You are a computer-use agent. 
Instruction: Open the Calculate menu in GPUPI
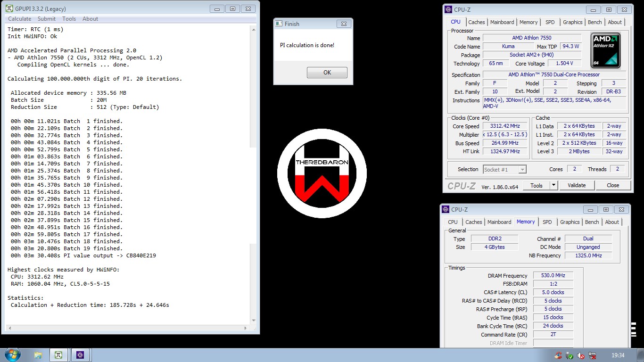click(20, 19)
